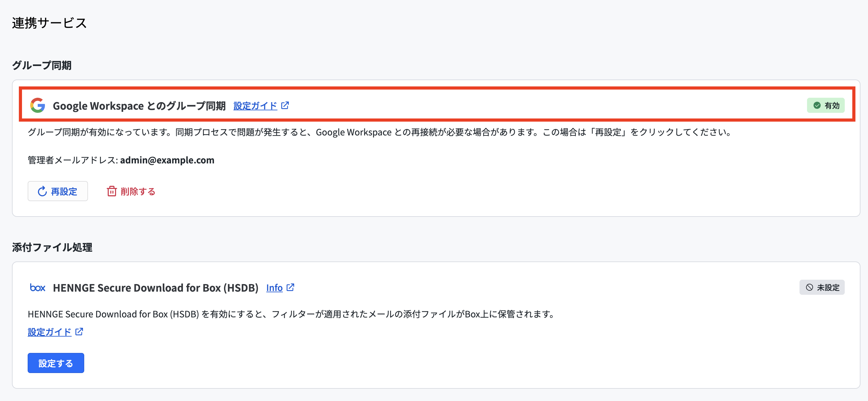The image size is (868, 401).
Task: Click the Google logo icon
Action: 37,106
